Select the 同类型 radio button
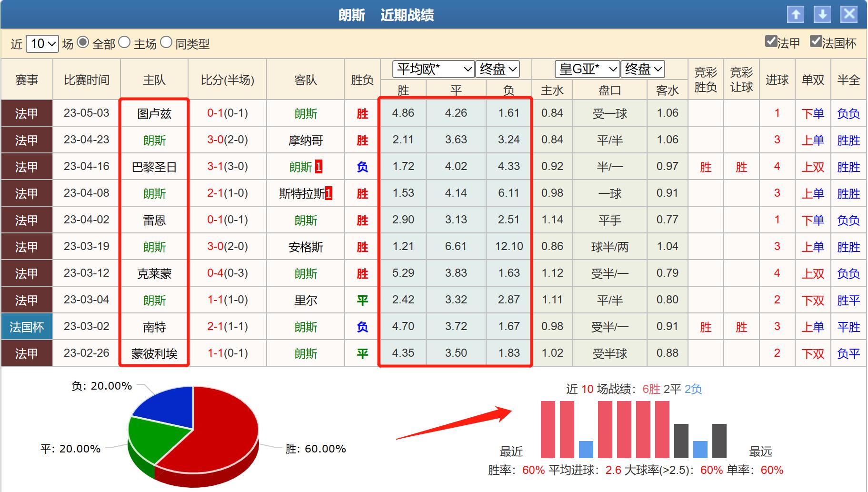Viewport: 868px width, 492px height. 166,43
